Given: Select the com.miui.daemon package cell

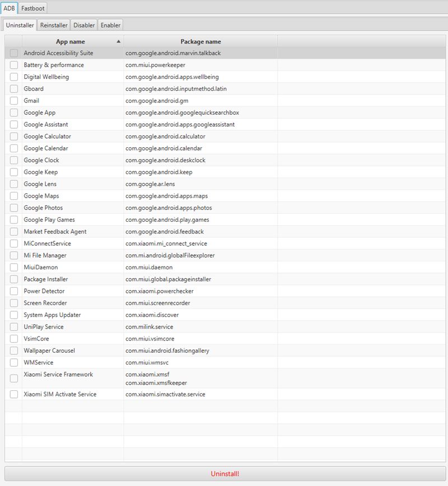Looking at the screenshot, I should pos(200,267).
